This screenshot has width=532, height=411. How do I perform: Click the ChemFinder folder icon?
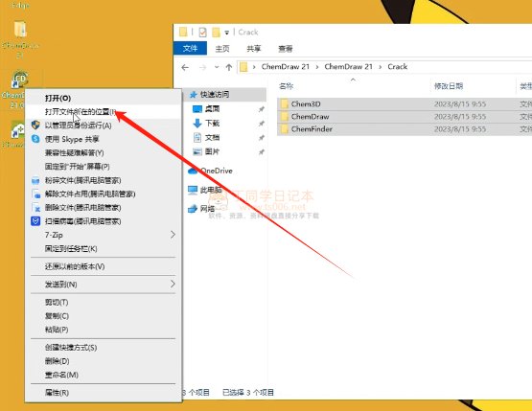point(285,129)
